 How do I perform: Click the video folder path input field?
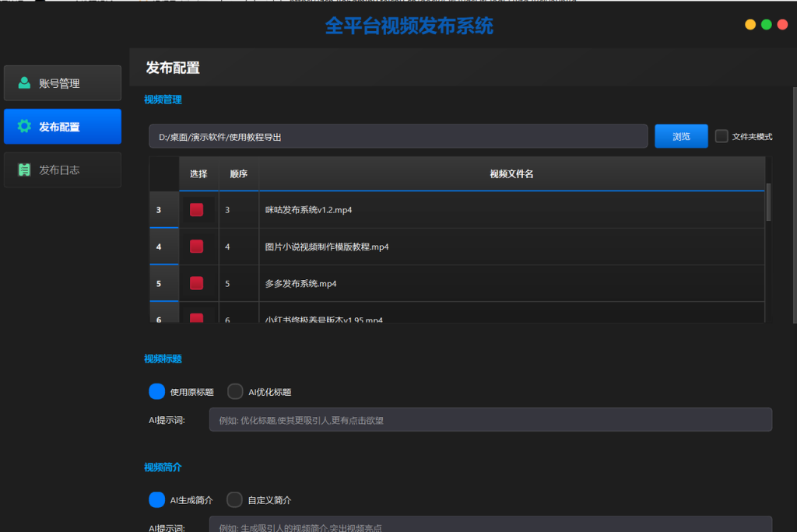pyautogui.click(x=398, y=136)
